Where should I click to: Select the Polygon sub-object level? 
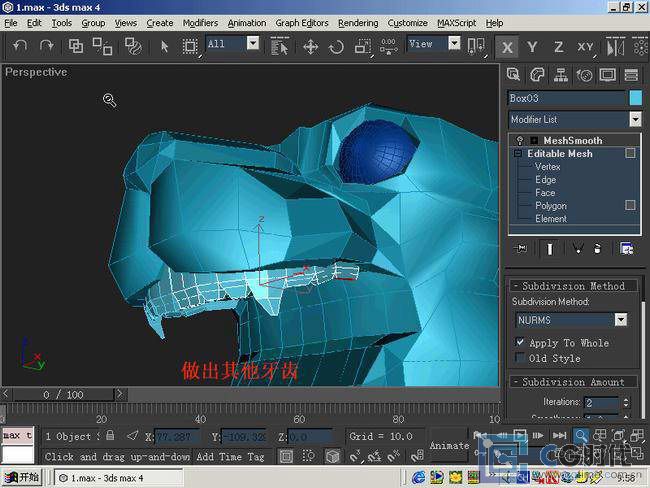coord(551,206)
